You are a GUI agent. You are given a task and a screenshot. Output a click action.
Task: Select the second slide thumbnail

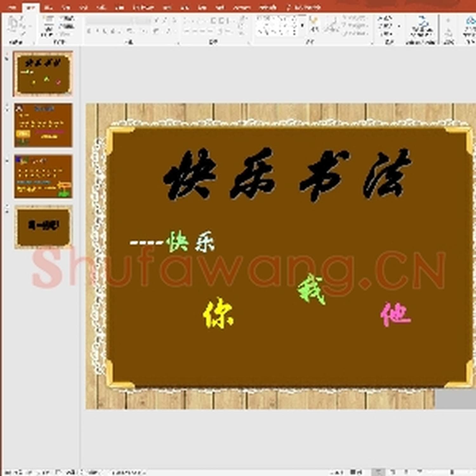click(x=43, y=125)
